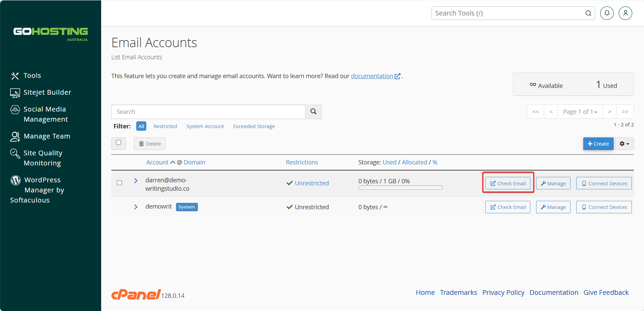Click the Delete button
The image size is (644, 311).
(x=150, y=144)
